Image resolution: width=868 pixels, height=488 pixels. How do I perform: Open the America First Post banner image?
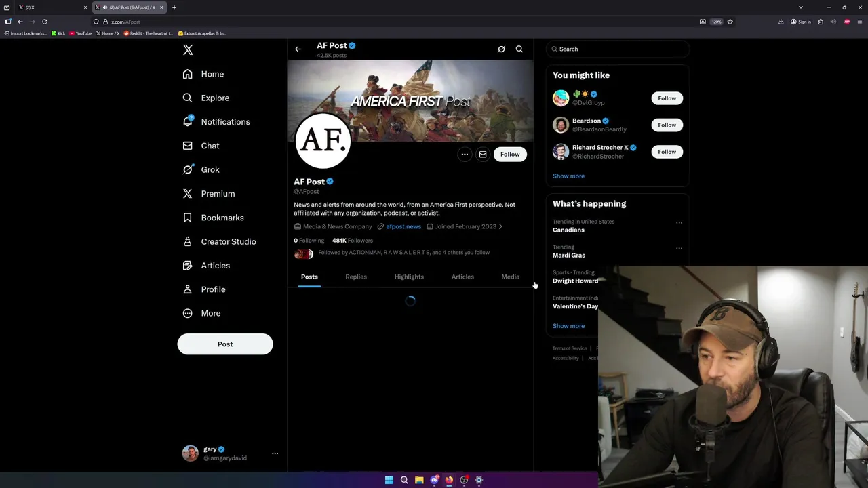tap(410, 100)
